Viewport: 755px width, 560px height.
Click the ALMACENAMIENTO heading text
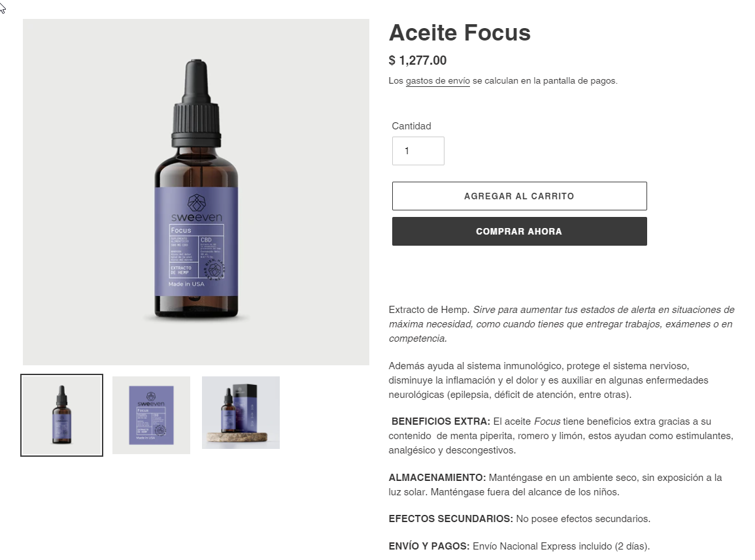click(x=437, y=478)
